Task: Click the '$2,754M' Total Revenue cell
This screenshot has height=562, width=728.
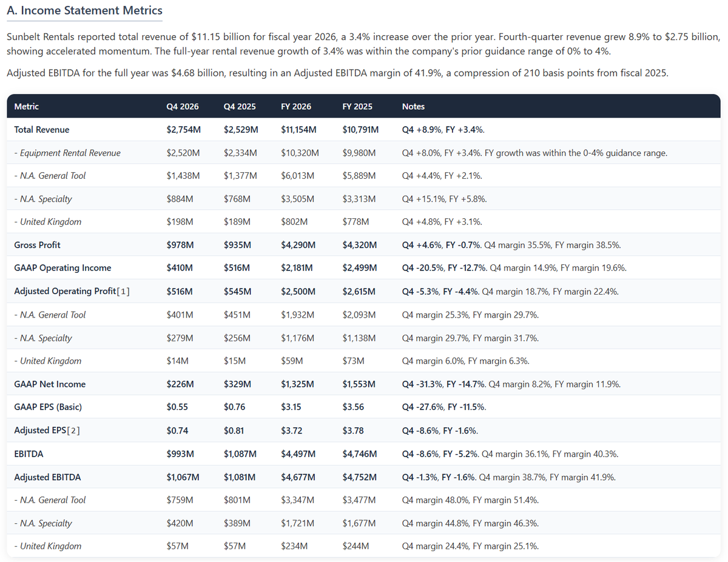Action: click(x=183, y=130)
